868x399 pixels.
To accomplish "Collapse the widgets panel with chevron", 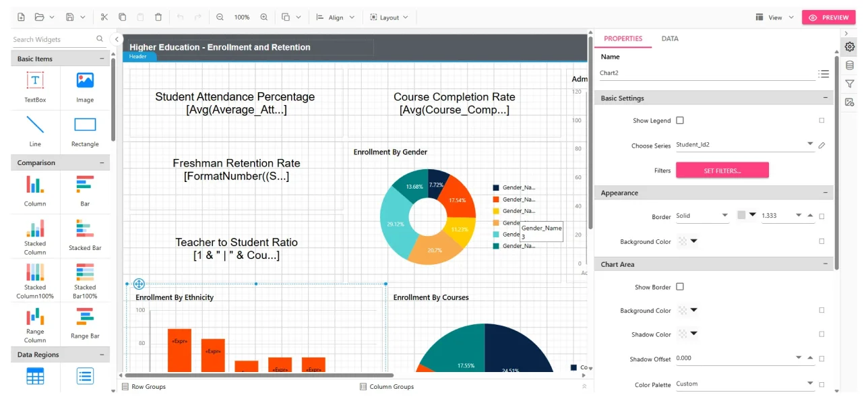I will coord(116,39).
